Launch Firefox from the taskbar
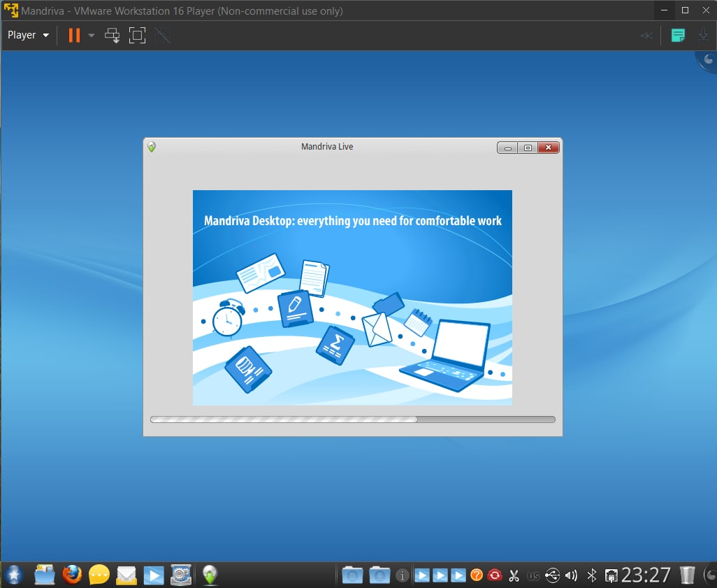 72,575
